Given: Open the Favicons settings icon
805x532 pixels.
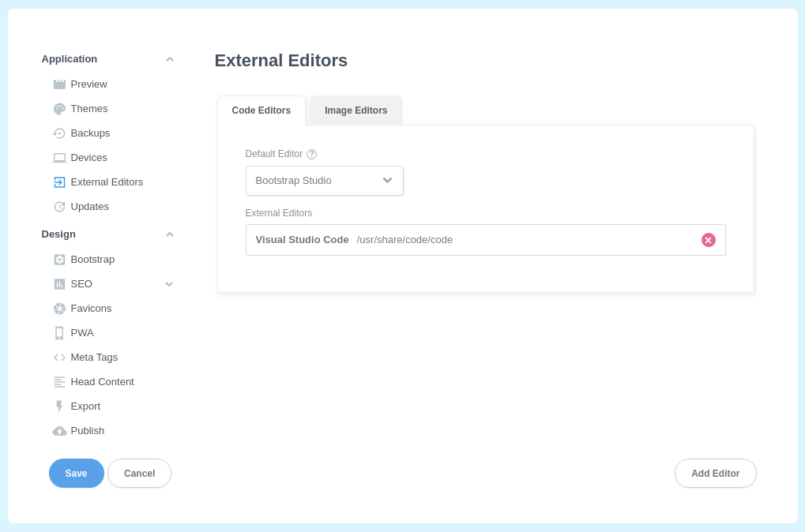Looking at the screenshot, I should 59,309.
